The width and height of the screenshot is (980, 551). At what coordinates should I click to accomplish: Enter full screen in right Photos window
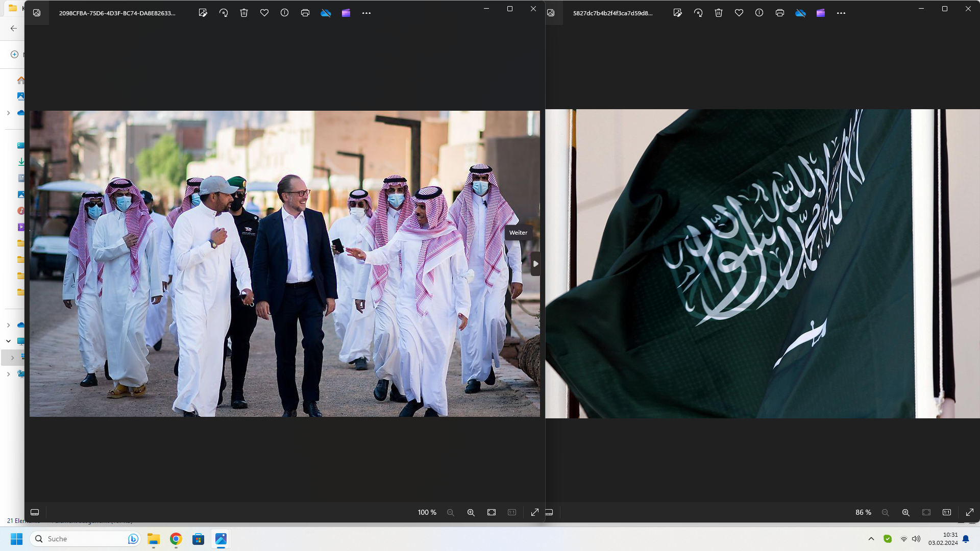click(x=970, y=512)
